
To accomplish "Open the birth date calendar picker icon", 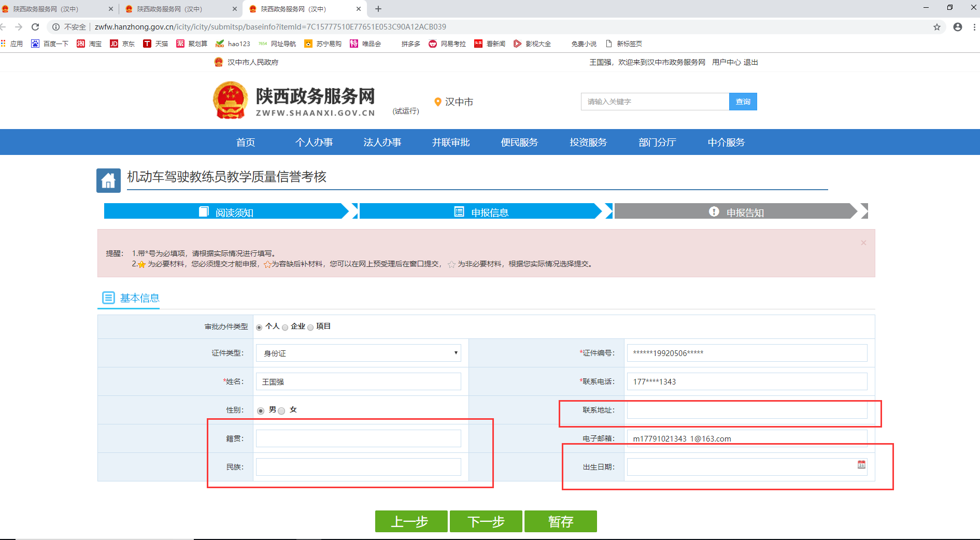I will point(861,465).
